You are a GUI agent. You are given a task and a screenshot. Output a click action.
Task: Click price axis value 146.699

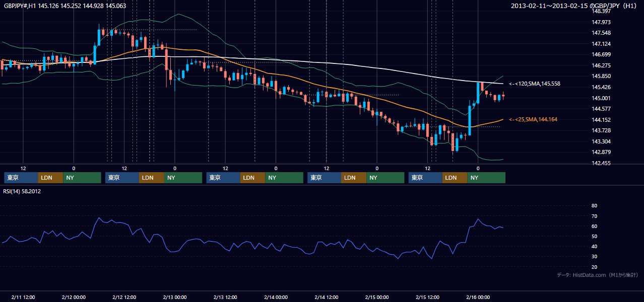click(x=601, y=54)
